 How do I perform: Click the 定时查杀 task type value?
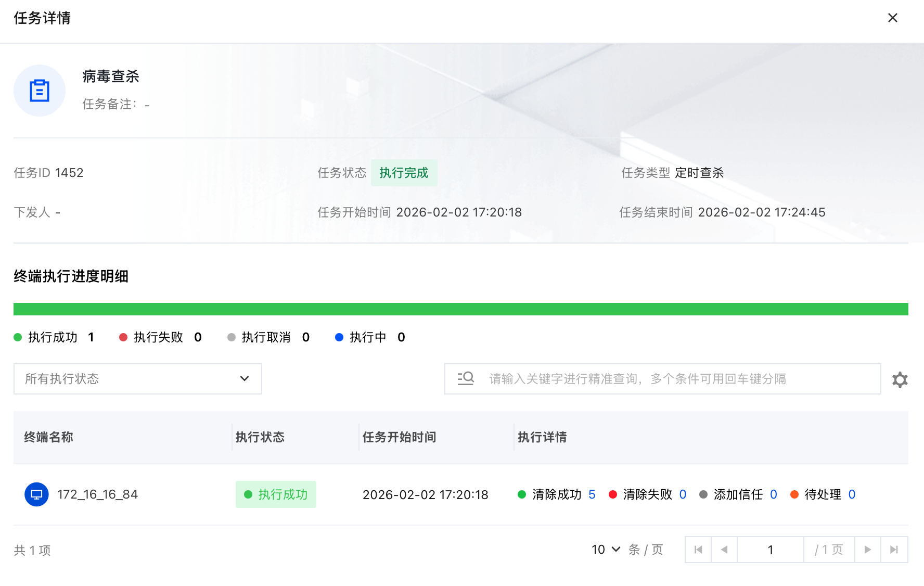(699, 173)
